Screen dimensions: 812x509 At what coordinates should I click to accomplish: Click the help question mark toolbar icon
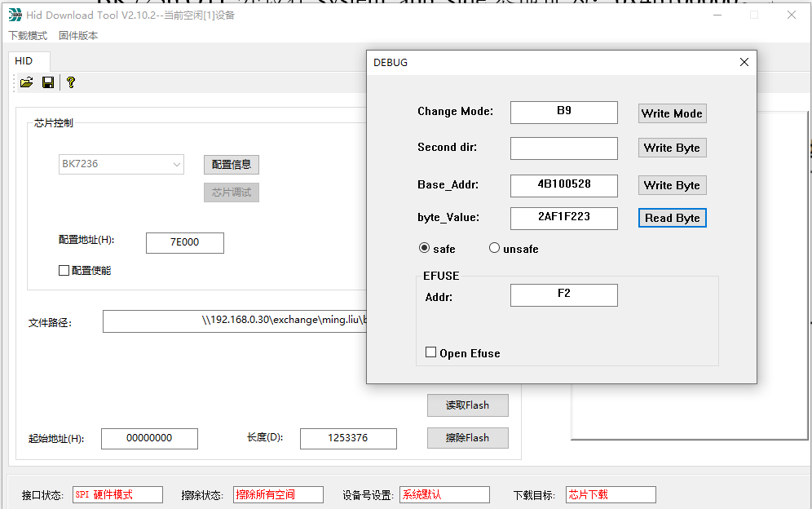point(71,82)
